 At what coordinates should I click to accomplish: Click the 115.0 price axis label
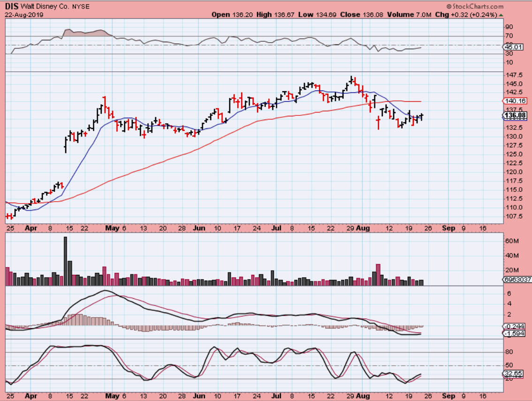coord(514,189)
